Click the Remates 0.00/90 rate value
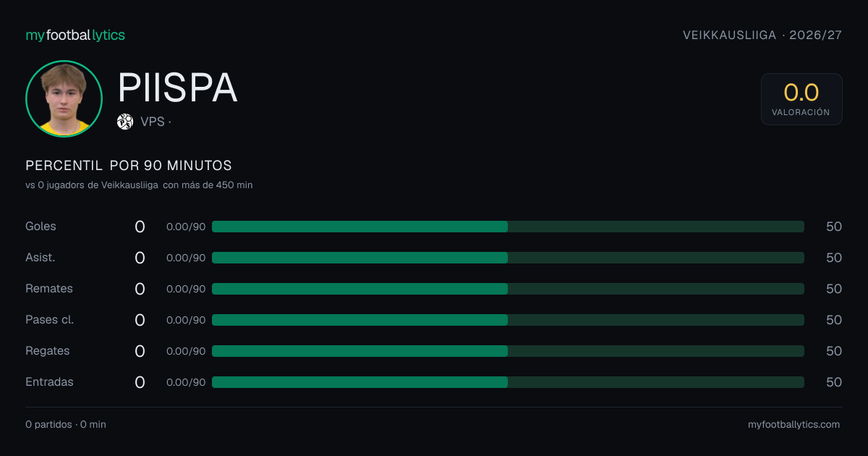Viewport: 868px width, 456px height. [x=186, y=289]
